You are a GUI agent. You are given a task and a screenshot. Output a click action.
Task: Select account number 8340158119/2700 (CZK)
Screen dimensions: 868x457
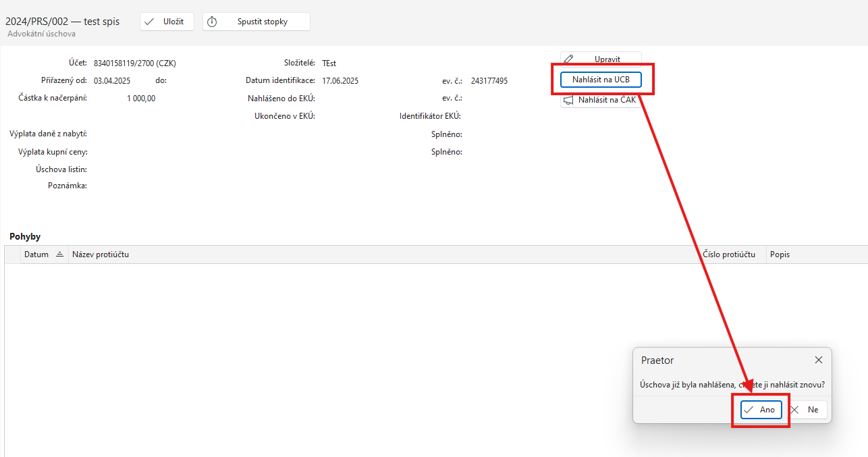pos(134,63)
